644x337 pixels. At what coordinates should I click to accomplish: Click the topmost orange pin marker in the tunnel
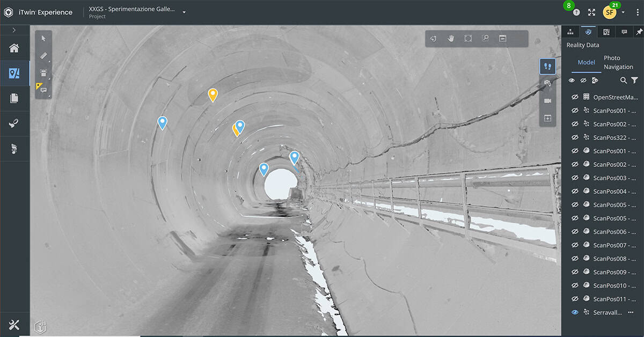tap(213, 94)
